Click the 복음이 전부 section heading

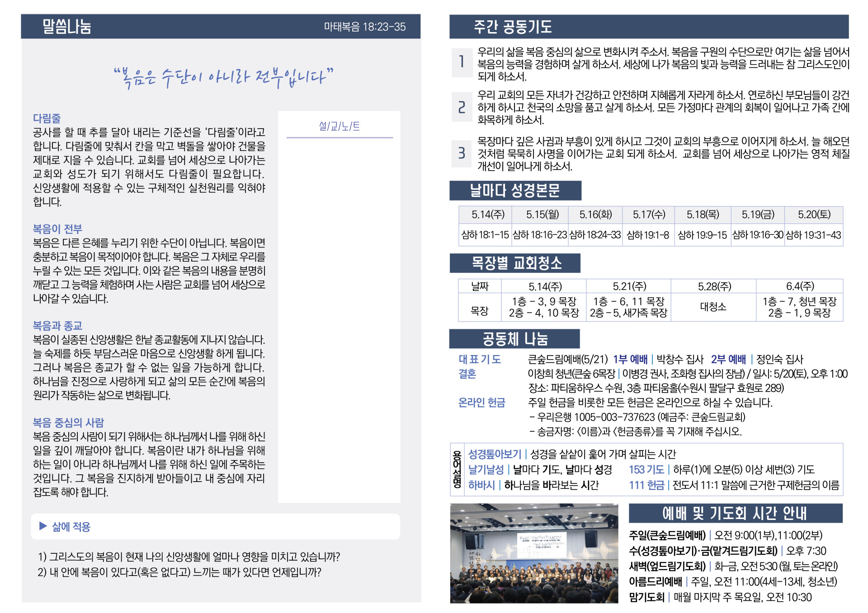(x=57, y=229)
